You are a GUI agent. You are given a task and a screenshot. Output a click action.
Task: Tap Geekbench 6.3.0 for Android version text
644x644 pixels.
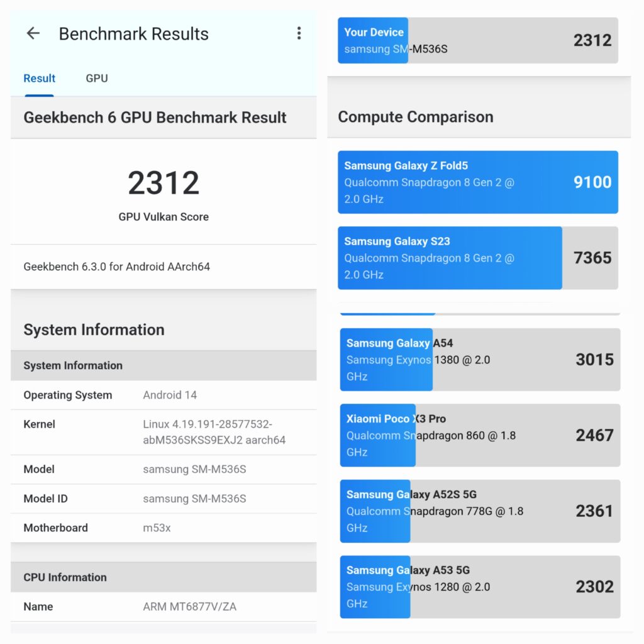(116, 267)
